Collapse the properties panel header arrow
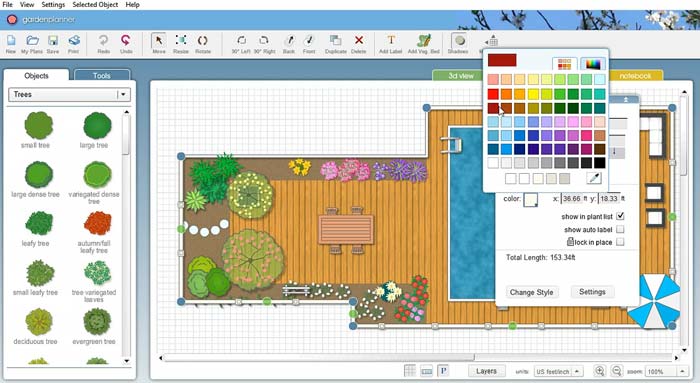 pyautogui.click(x=625, y=100)
